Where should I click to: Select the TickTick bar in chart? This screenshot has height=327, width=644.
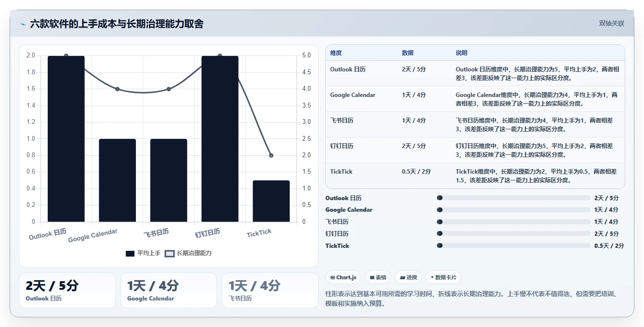click(271, 201)
